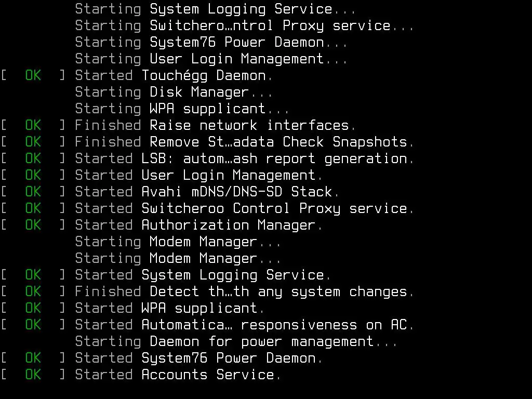Screen dimensions: 532x399
Task: Click the green OK beside Accounts Service
Action: click(x=33, y=375)
